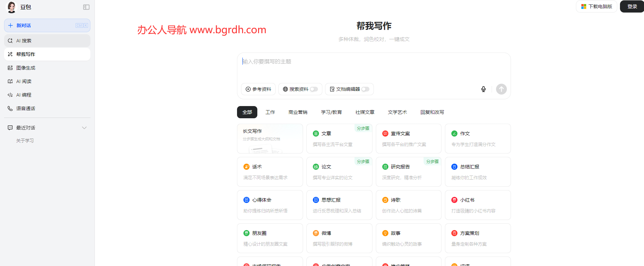Switch to the 学习/教育 category tab
The width and height of the screenshot is (644, 266).
[x=331, y=112]
